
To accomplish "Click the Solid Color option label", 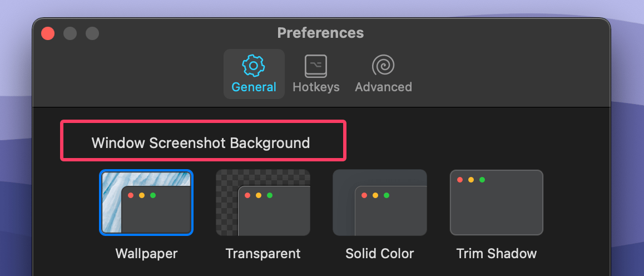I will point(380,254).
